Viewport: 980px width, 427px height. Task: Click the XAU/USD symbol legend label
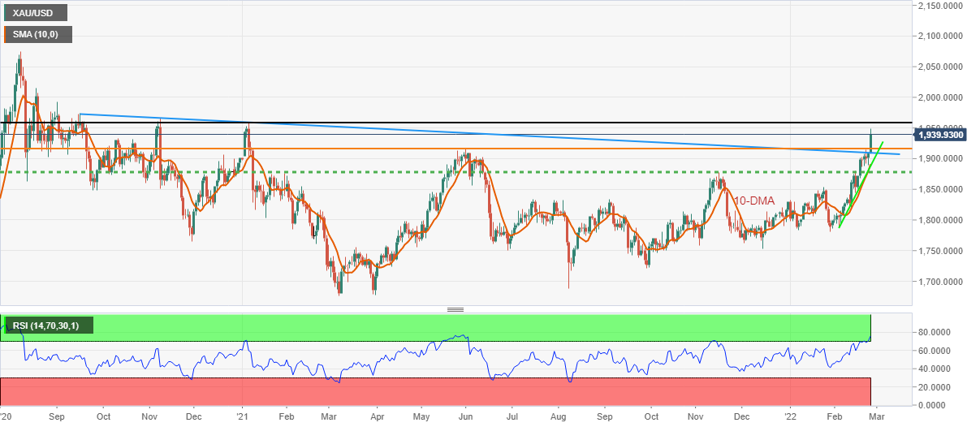(x=35, y=14)
